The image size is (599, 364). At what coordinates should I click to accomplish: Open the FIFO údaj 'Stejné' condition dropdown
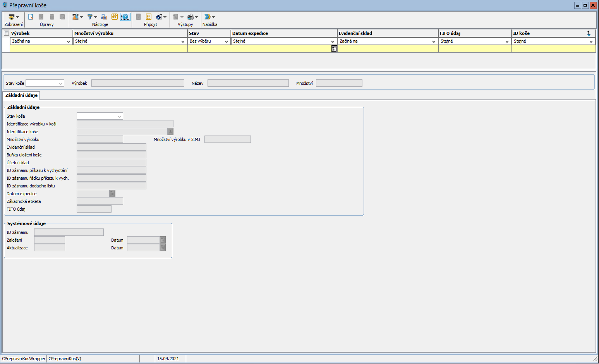click(507, 41)
